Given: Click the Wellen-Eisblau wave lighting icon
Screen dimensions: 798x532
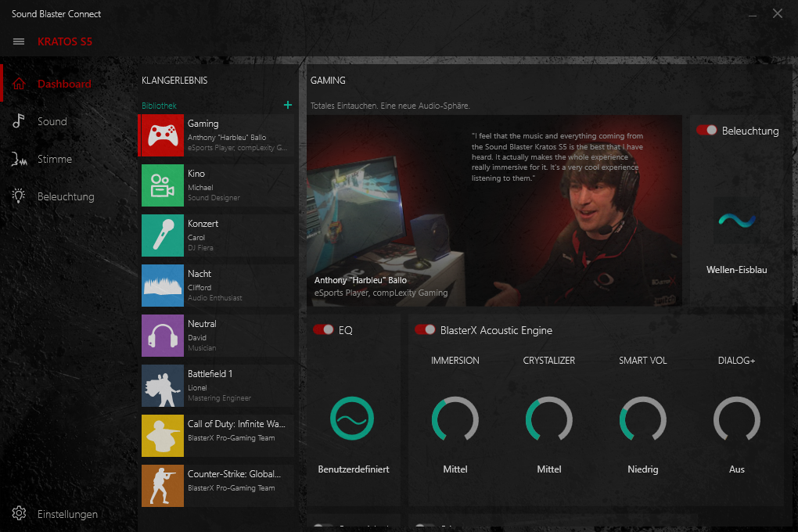Looking at the screenshot, I should click(737, 221).
